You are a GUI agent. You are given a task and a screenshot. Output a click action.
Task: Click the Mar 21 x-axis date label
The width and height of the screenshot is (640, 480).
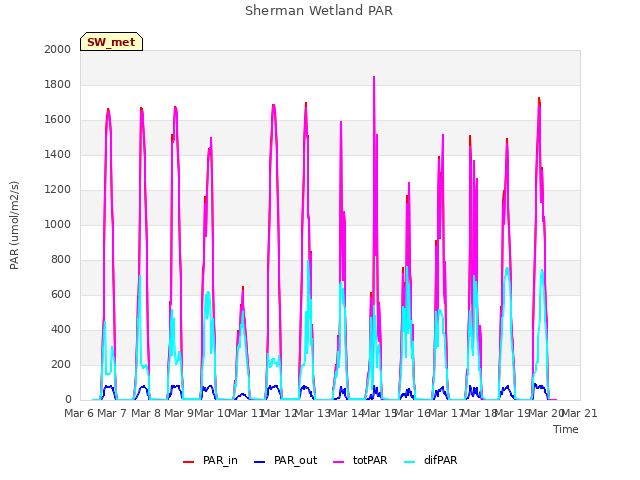pos(579,413)
